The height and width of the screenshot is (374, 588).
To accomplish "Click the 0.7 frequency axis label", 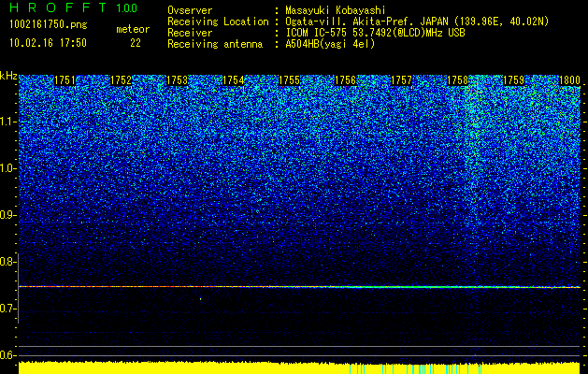I will click(6, 309).
